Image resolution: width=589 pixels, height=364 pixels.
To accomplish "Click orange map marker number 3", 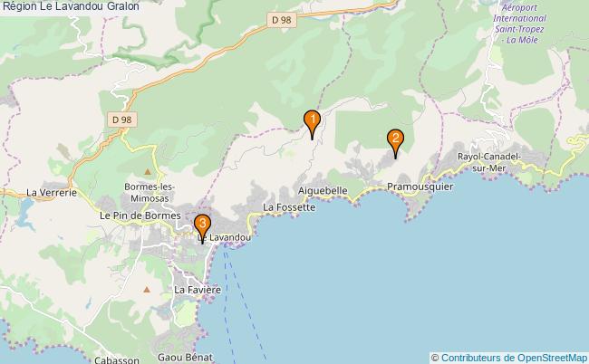I will (202, 229).
